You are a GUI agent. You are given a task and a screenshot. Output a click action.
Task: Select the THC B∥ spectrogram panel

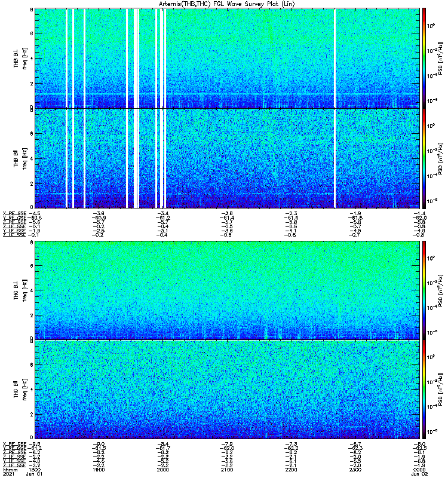point(227,390)
